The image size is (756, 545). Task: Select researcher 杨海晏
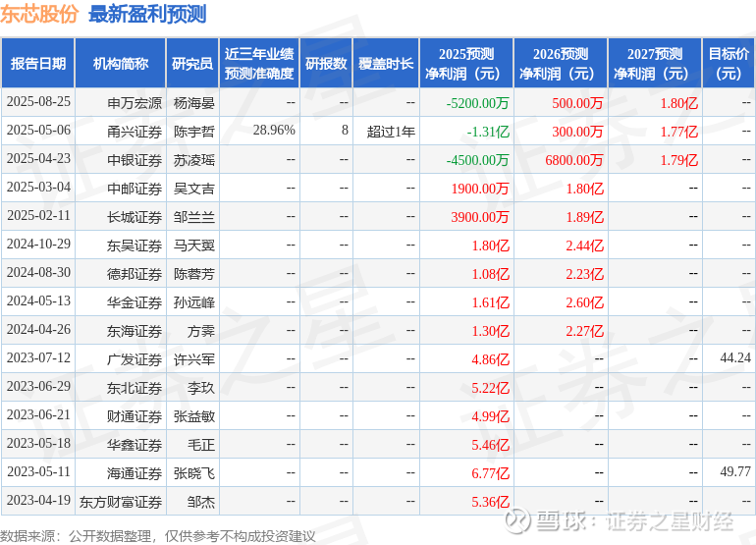[193, 103]
